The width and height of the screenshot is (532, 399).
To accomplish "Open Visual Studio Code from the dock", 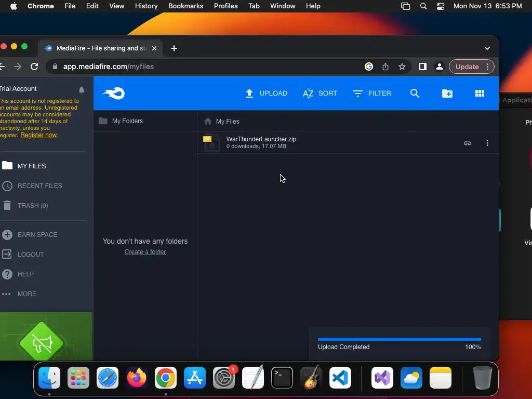I will tap(340, 378).
